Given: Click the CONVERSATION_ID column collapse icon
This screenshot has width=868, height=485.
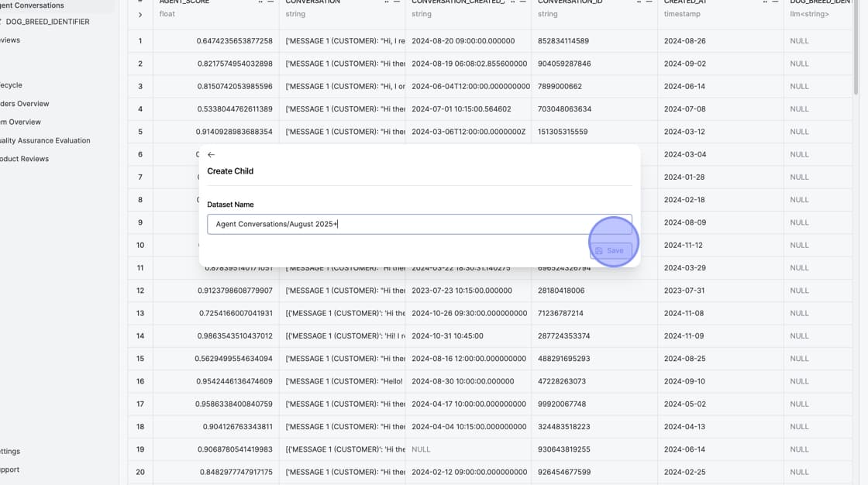Looking at the screenshot, I should 649,2.
